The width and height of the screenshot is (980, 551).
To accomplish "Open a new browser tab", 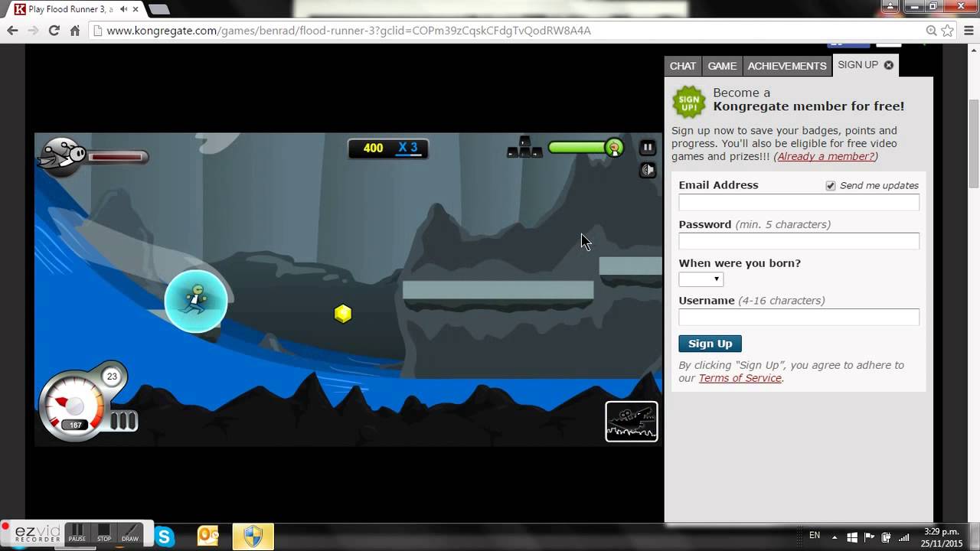I will click(158, 9).
